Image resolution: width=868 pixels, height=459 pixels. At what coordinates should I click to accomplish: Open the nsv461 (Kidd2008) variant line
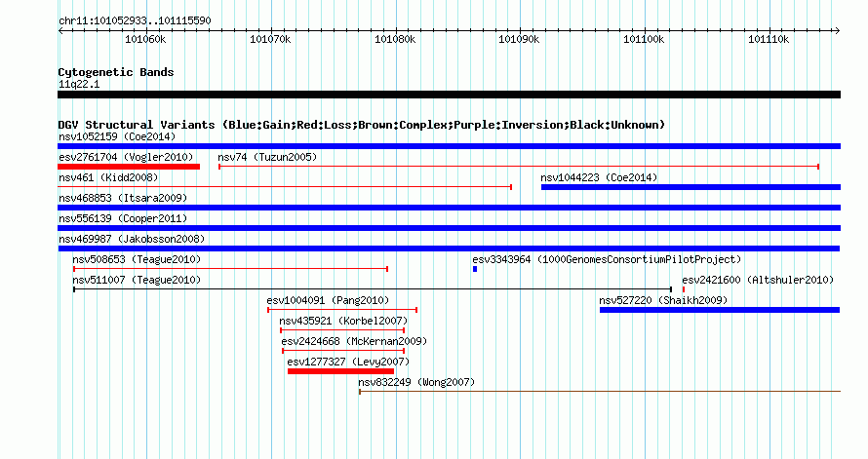point(285,187)
